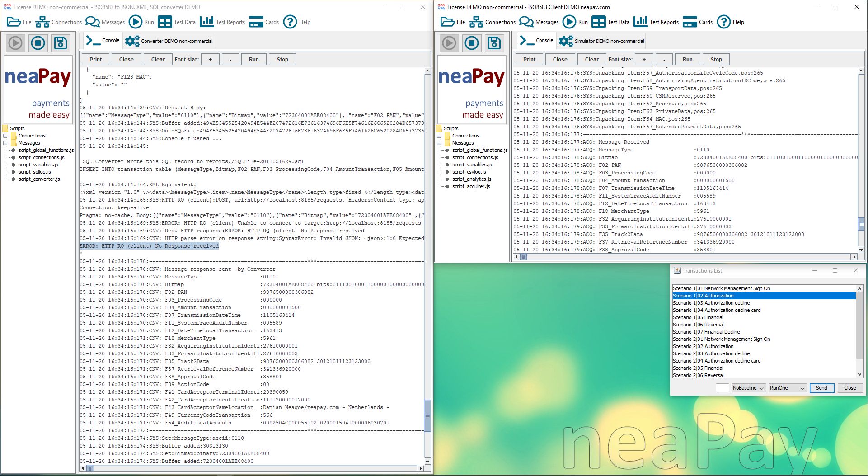Select Scenario 2|05|Financial

[x=764, y=368]
